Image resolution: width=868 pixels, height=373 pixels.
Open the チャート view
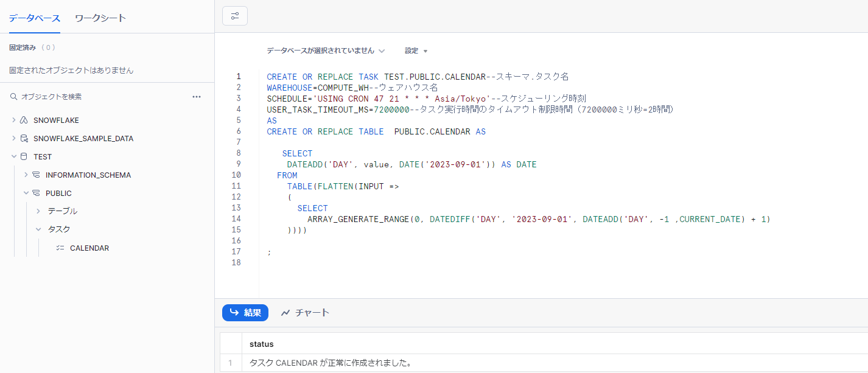pos(305,313)
